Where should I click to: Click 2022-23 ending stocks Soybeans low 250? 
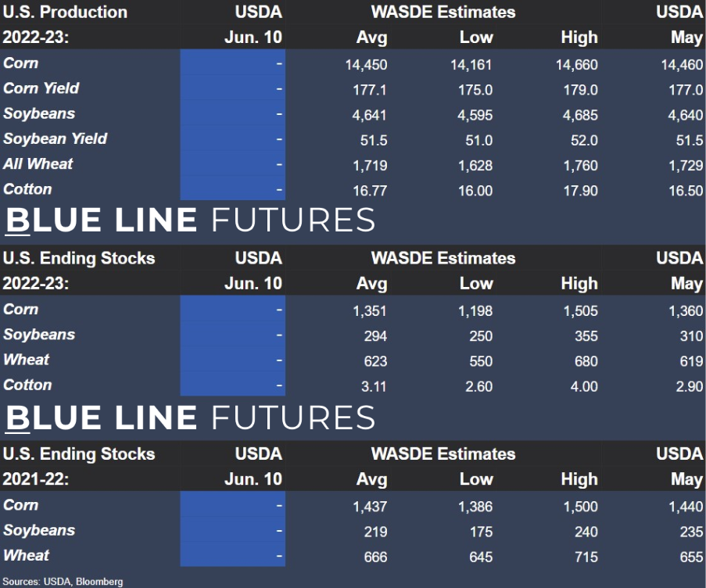coord(481,336)
